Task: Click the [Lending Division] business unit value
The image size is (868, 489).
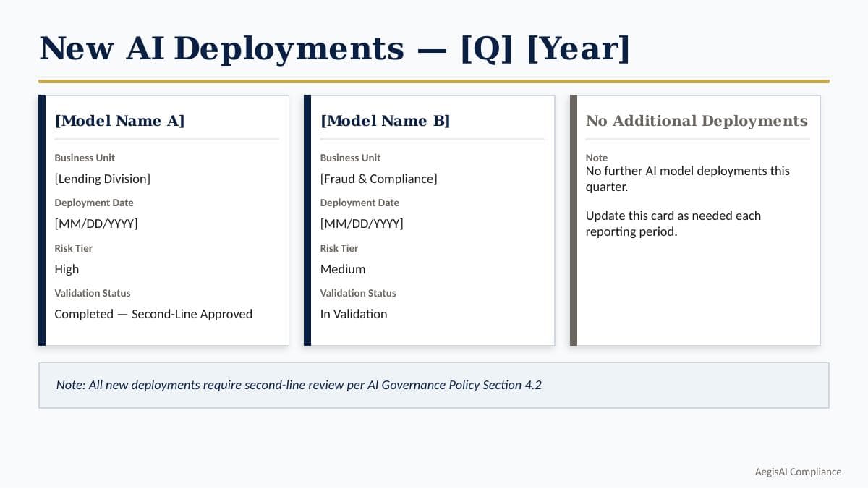Action: click(103, 179)
